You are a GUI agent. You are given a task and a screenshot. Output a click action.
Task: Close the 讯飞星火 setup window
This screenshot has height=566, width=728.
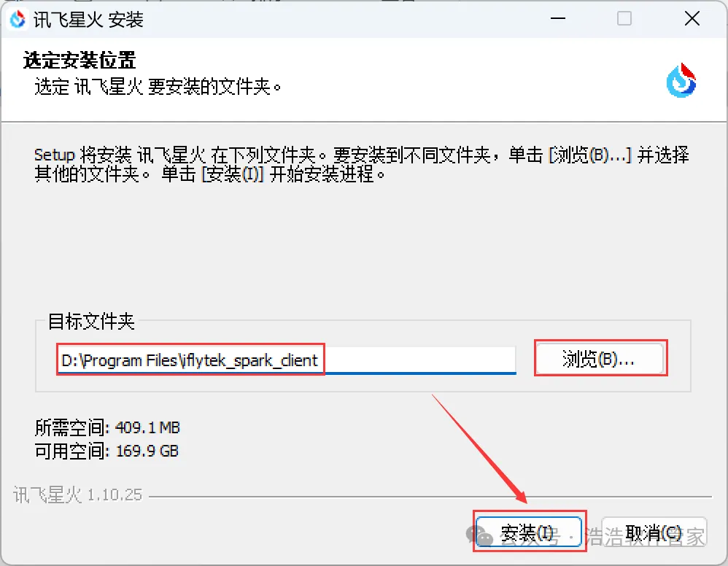[692, 18]
